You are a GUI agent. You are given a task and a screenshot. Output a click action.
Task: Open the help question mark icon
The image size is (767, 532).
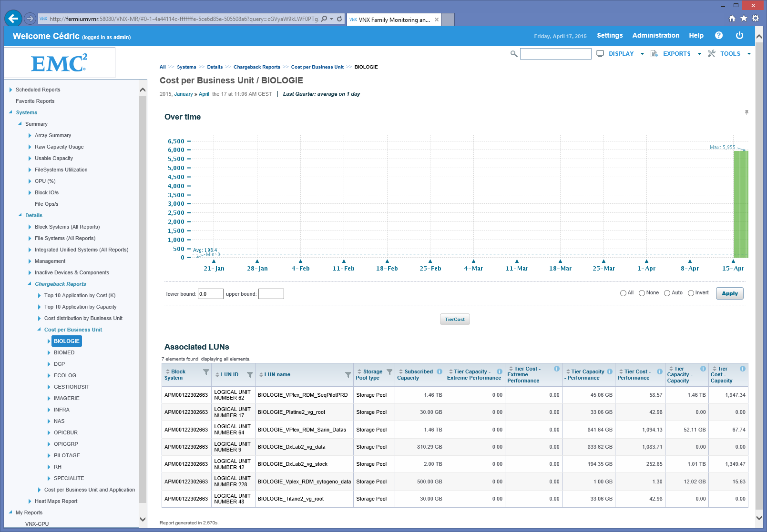[x=719, y=36]
